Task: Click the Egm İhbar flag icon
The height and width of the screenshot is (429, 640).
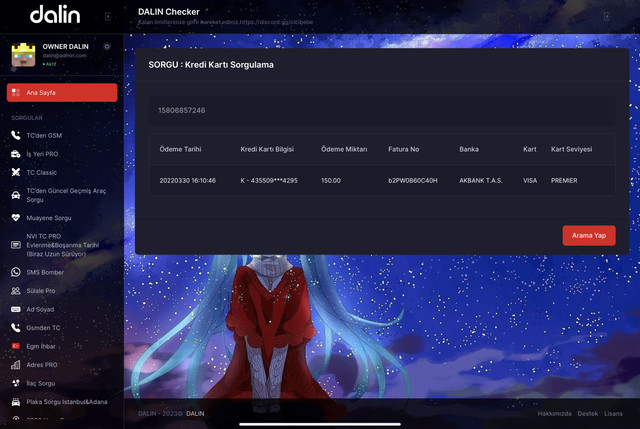Action: pyautogui.click(x=15, y=346)
